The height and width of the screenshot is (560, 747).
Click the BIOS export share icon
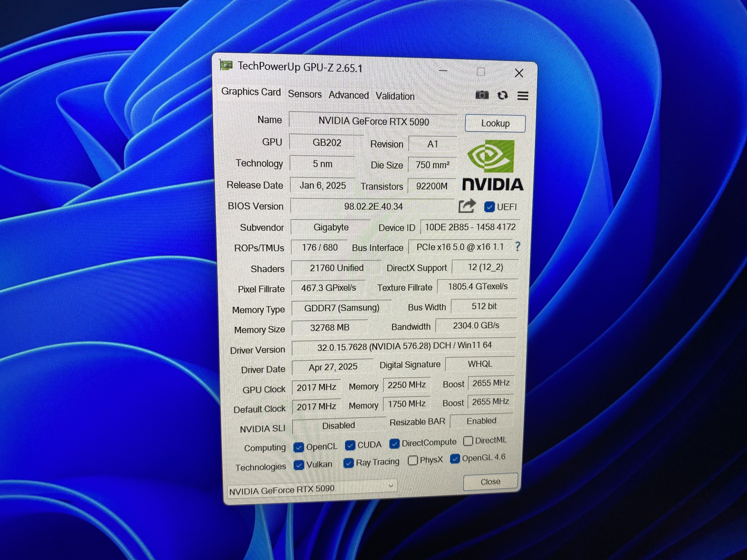(467, 206)
